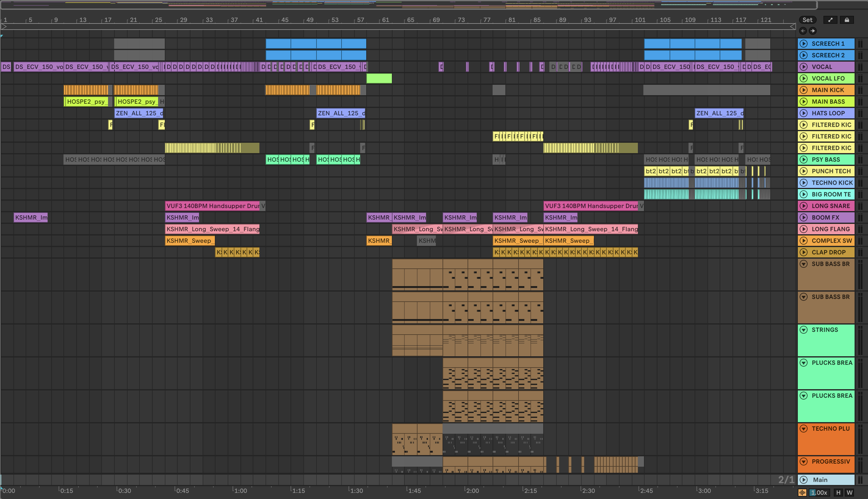Collapse the TECHNO PLU track
This screenshot has height=499, width=868.
pyautogui.click(x=804, y=429)
